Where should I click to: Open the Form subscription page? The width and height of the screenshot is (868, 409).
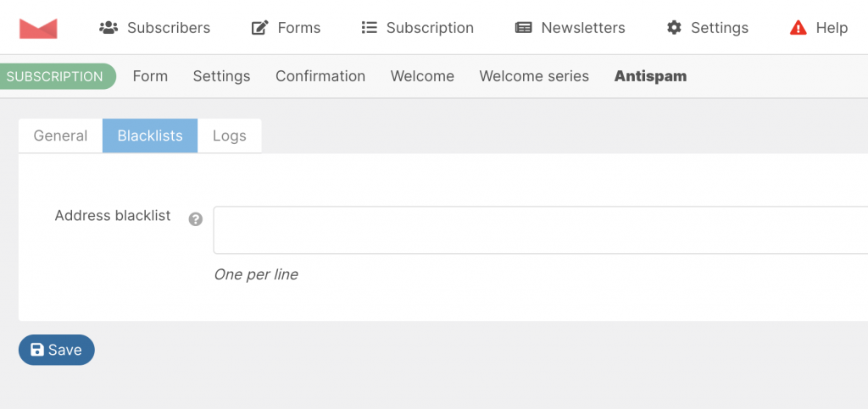coord(150,76)
